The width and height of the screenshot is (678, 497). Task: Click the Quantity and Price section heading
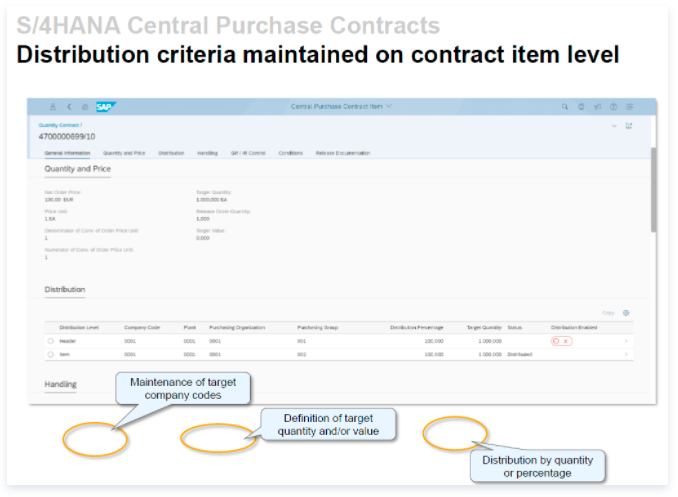pos(78,169)
